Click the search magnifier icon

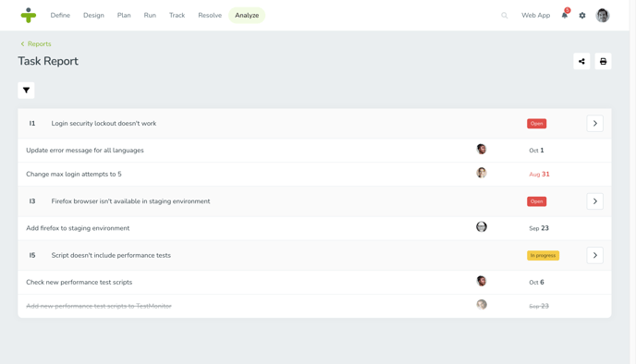[504, 16]
